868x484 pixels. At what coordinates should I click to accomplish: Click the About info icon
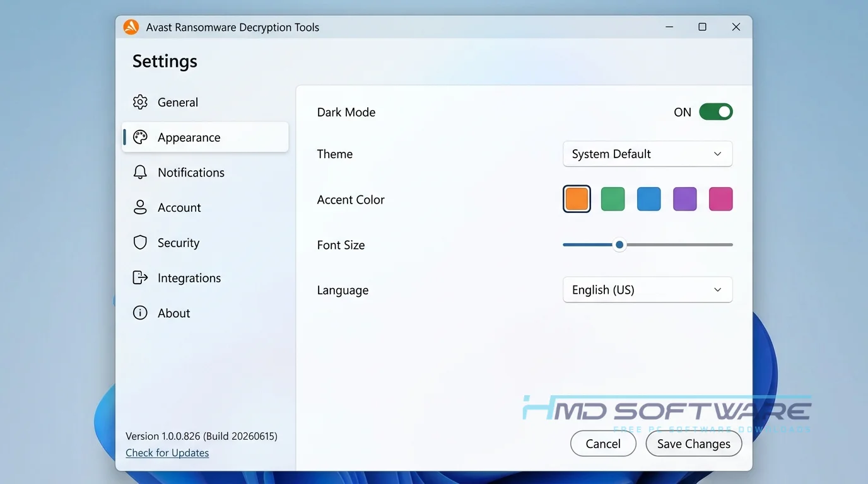tap(140, 313)
